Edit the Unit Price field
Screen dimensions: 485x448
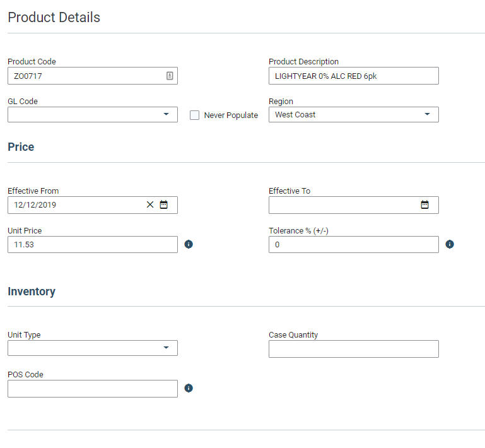tap(92, 245)
